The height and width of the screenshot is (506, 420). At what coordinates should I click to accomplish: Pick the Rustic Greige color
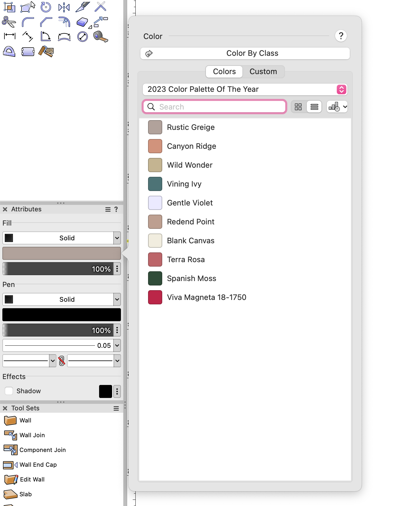[x=245, y=127]
